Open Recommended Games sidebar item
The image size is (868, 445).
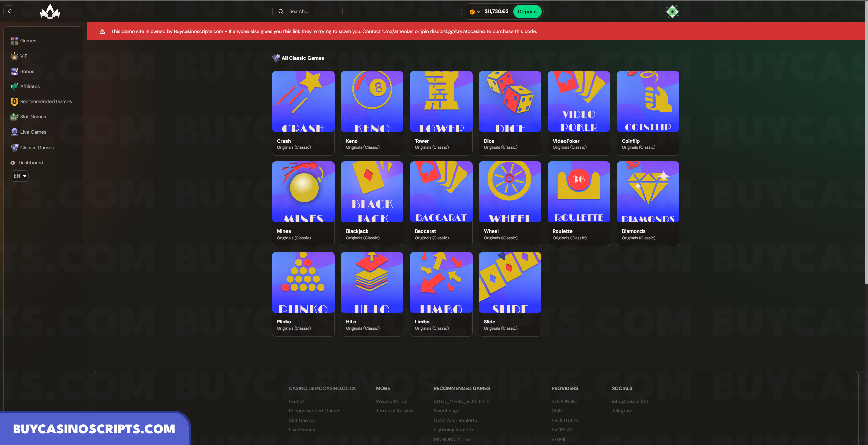(46, 101)
